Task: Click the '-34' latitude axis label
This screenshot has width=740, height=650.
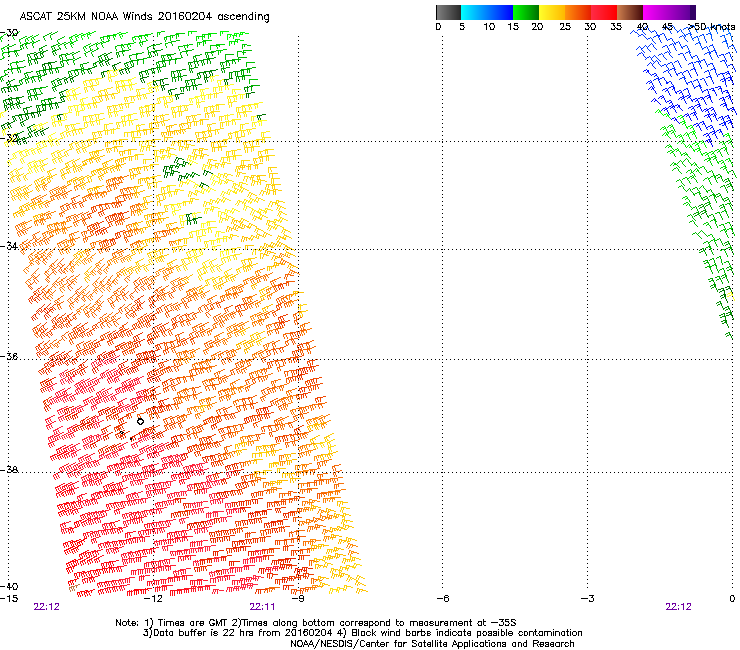Action: (9, 246)
